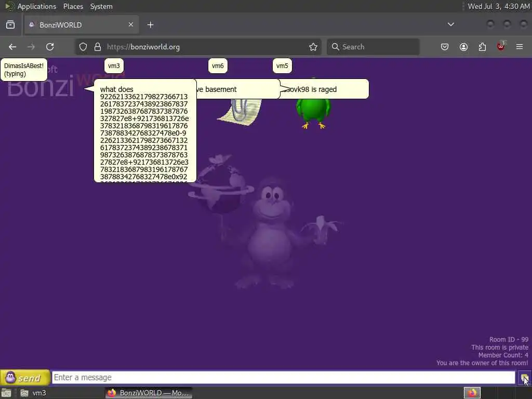Open the vm3 taskbar window entry
The image size is (532, 399).
pyautogui.click(x=34, y=393)
